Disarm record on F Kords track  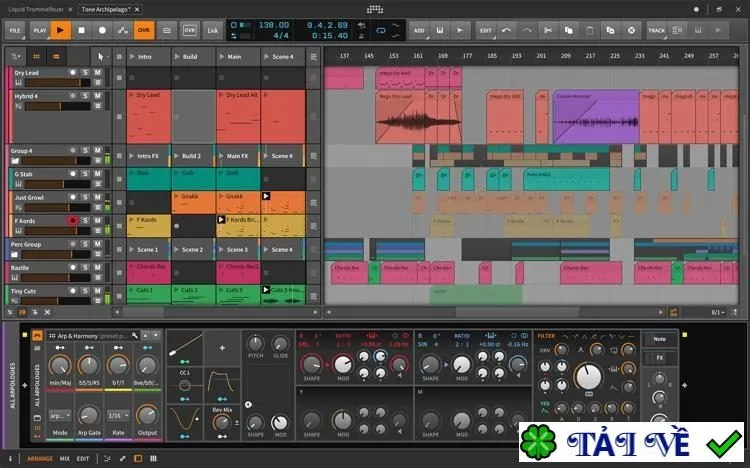pos(73,221)
